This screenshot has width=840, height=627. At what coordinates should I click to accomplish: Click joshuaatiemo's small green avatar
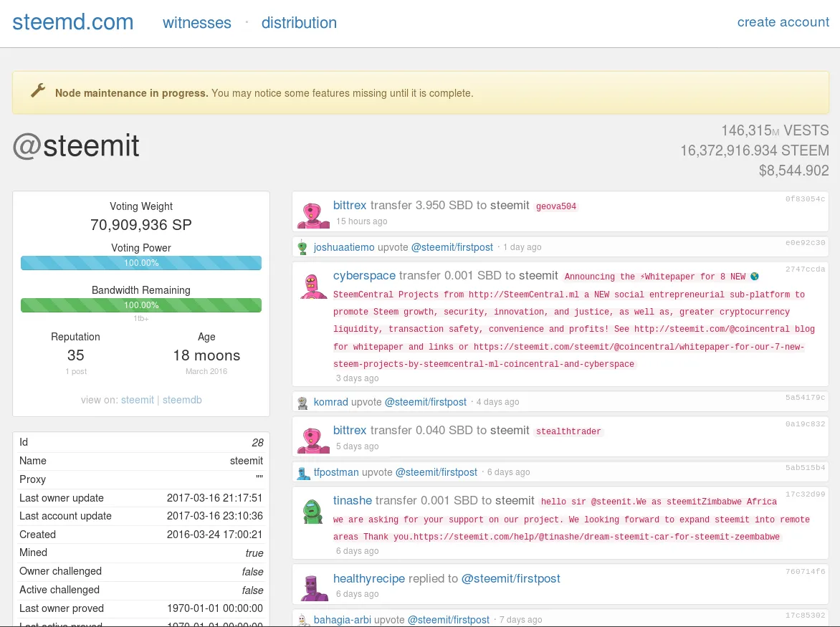click(x=302, y=247)
